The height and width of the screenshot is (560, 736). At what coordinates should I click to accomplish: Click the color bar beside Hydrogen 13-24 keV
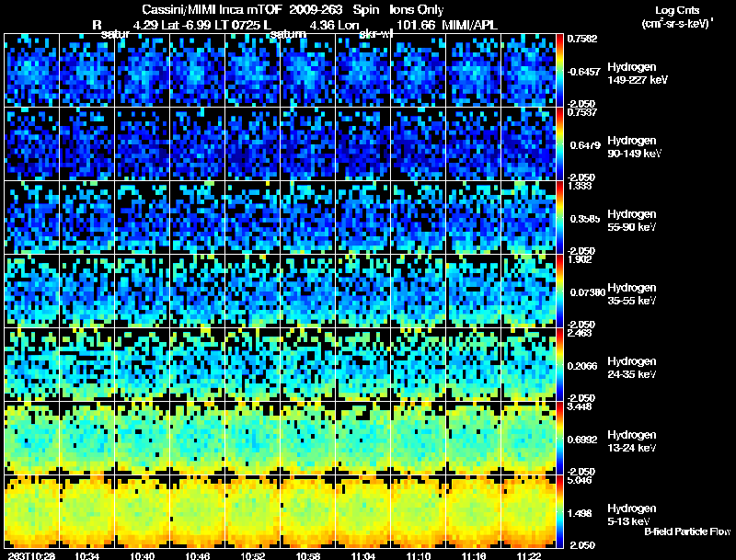[559, 439]
